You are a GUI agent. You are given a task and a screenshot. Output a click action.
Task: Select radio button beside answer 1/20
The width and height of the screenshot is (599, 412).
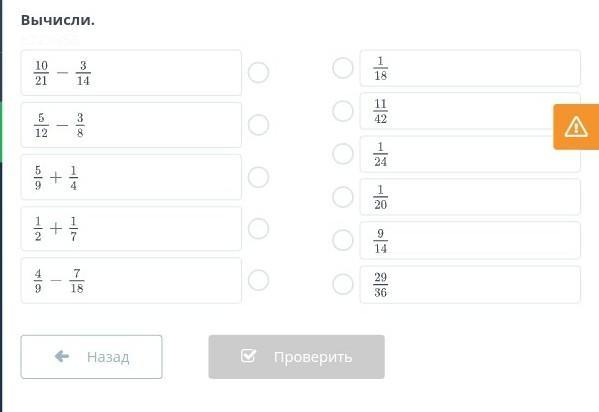[343, 197]
